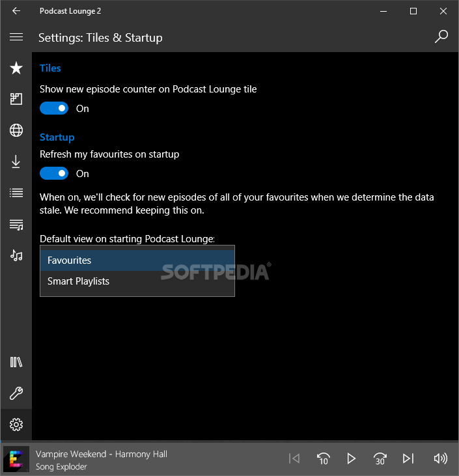Open the music notes icon in sidebar
Viewport: 459px width, 476px height.
[x=16, y=255]
